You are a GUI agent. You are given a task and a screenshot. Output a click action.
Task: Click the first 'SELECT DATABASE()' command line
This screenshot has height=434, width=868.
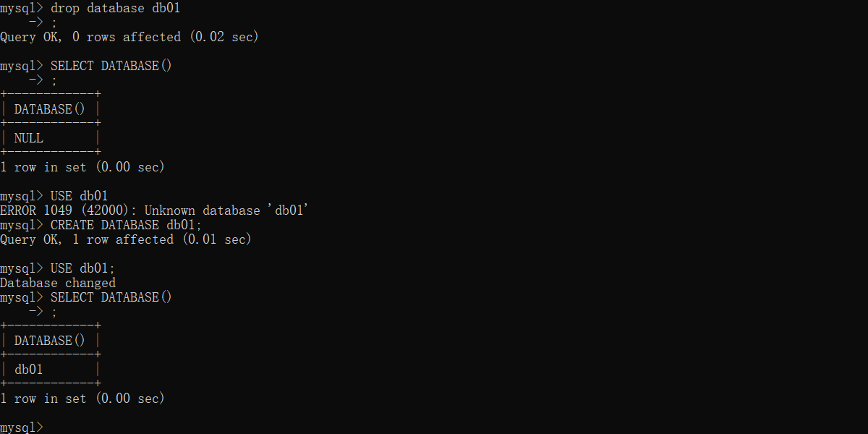point(111,66)
